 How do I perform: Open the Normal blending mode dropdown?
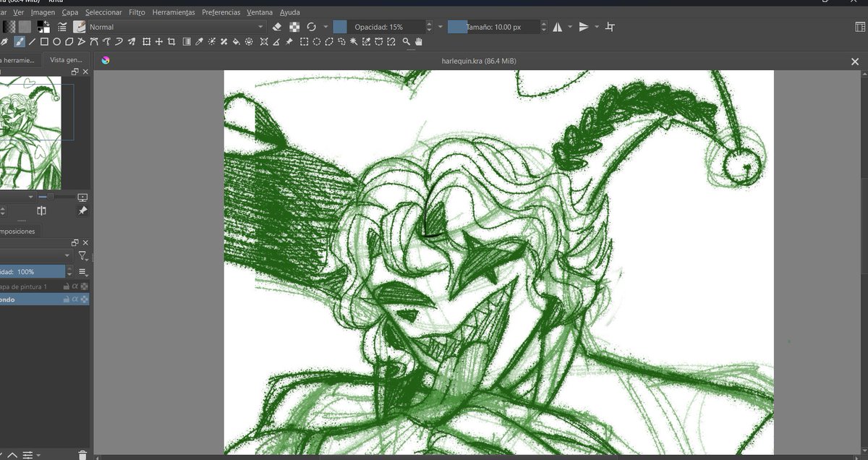point(176,27)
